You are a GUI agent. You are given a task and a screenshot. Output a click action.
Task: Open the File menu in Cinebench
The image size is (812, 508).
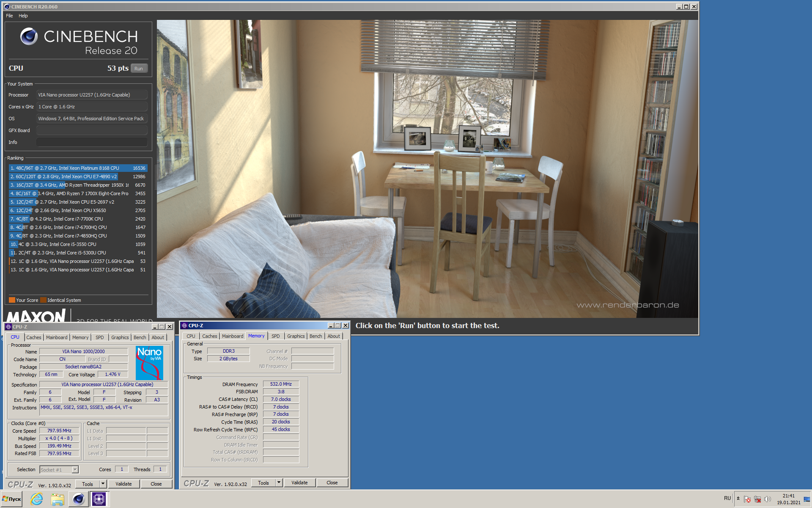[x=9, y=16]
